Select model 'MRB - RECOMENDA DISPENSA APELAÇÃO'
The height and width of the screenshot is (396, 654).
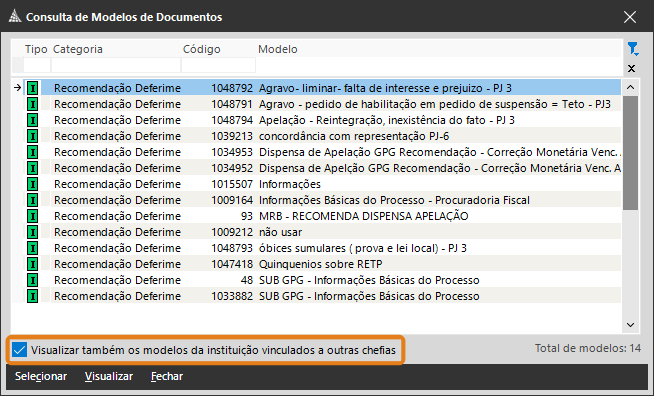(x=364, y=216)
